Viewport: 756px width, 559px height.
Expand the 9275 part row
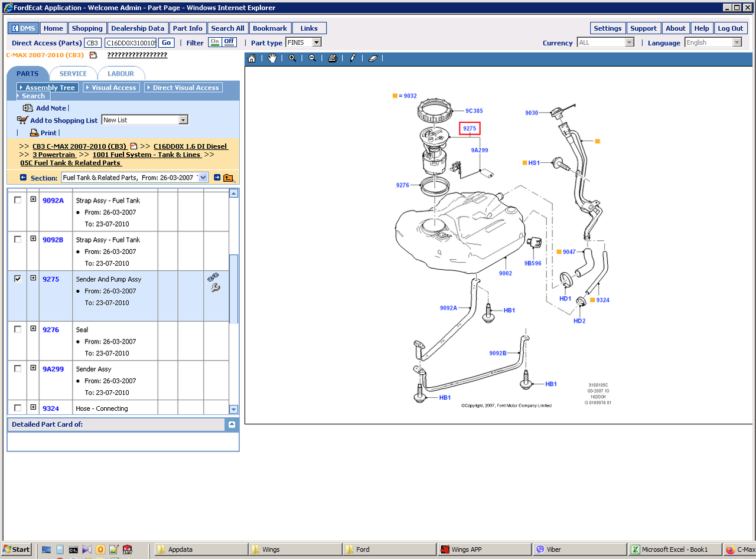[33, 278]
